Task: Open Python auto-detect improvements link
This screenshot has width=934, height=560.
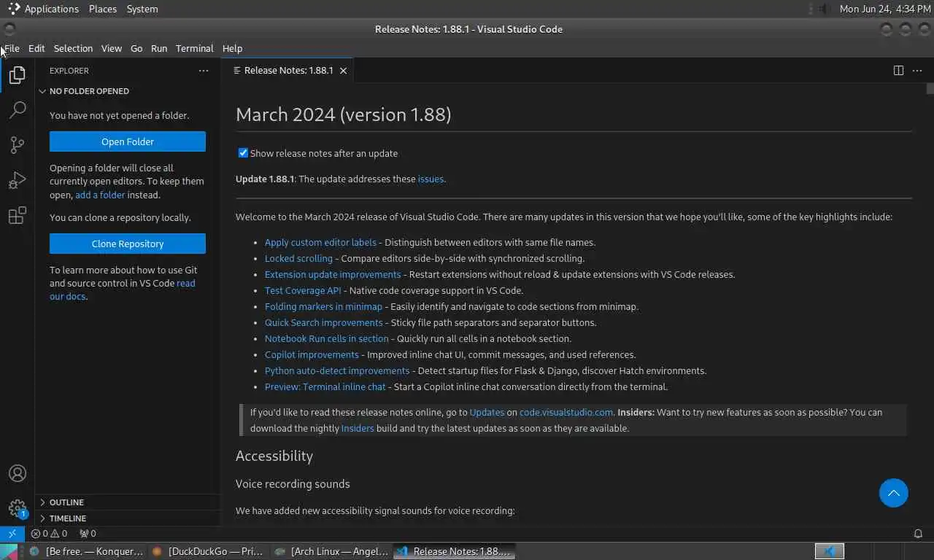Action: coord(337,370)
